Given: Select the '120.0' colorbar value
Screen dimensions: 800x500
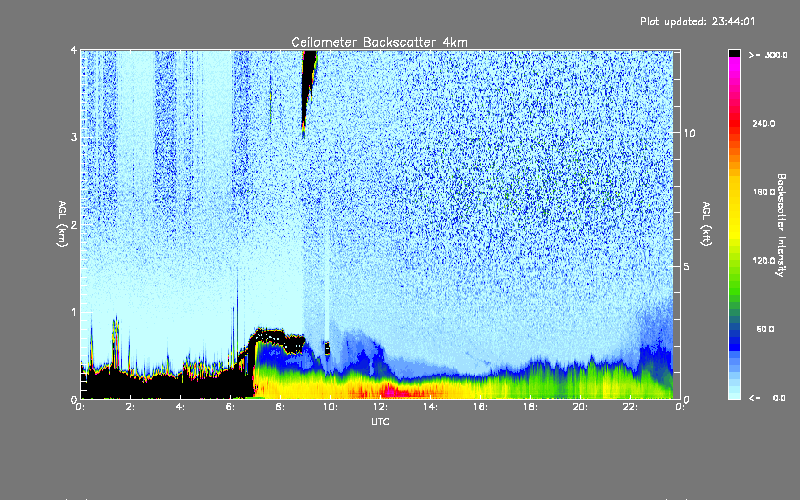Looking at the screenshot, I should pyautogui.click(x=764, y=260).
